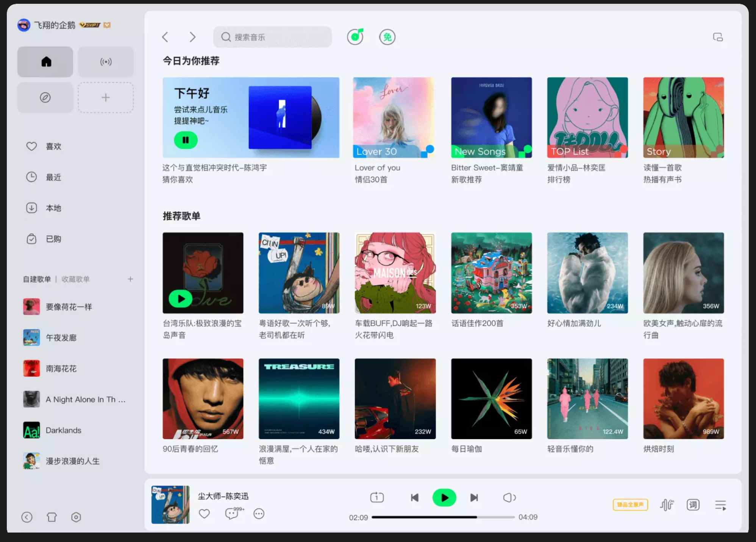Click the green music recognition icon
This screenshot has width=756, height=542.
355,37
